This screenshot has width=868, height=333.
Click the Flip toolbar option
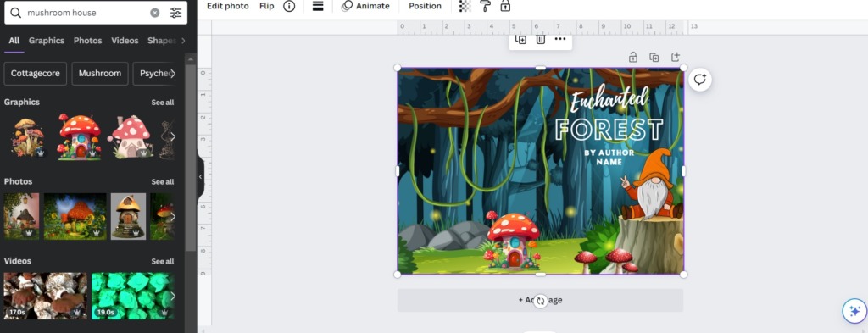tap(267, 6)
